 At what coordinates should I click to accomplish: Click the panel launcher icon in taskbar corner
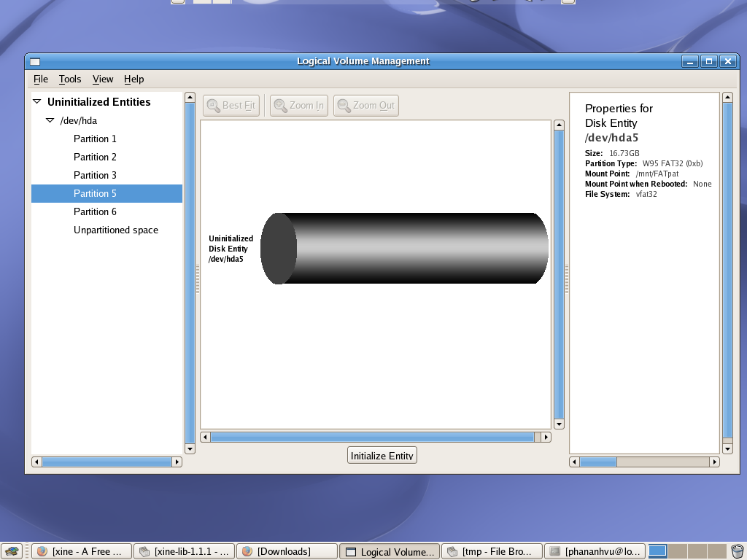pyautogui.click(x=11, y=551)
